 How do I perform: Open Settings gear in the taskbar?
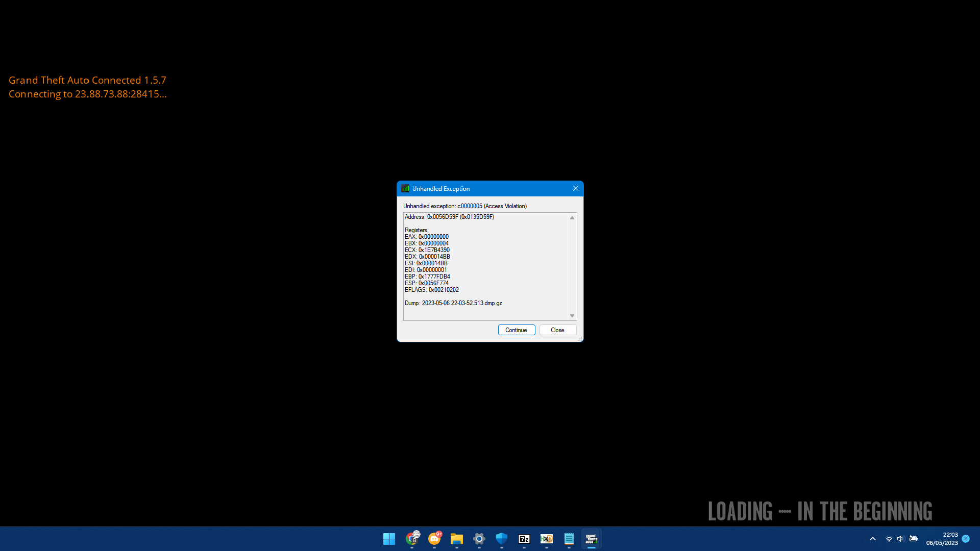pyautogui.click(x=479, y=539)
